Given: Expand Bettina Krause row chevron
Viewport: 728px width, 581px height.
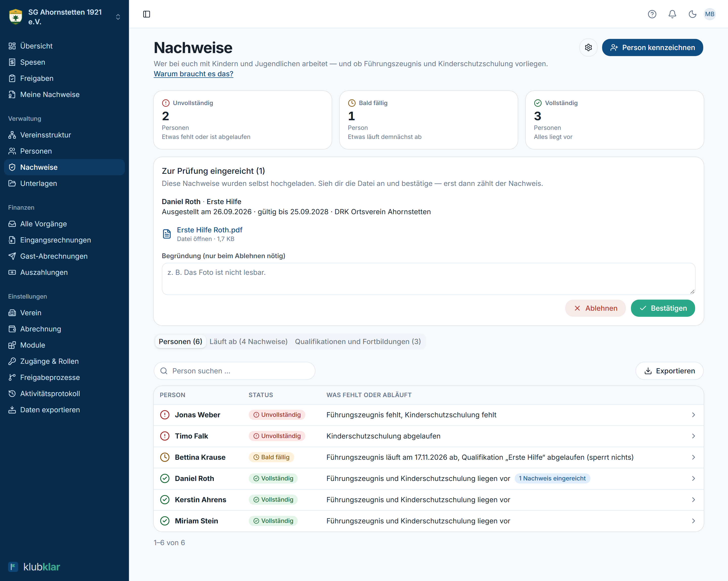Looking at the screenshot, I should [693, 457].
